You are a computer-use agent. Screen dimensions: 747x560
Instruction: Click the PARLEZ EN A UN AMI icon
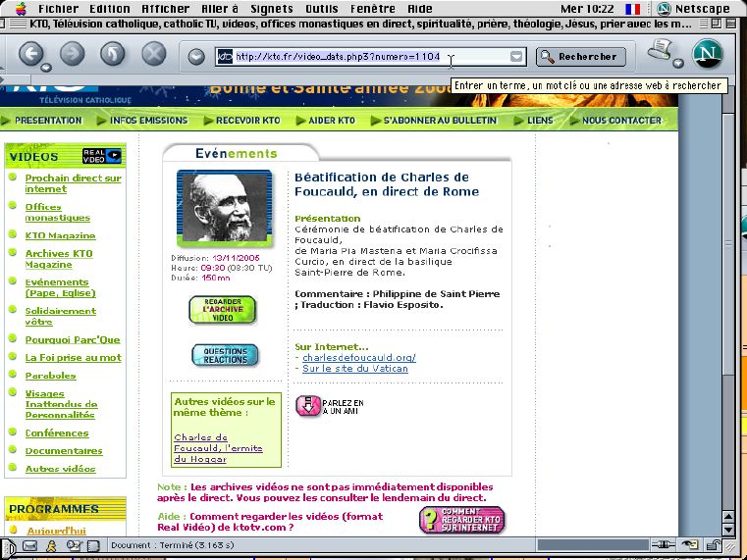pos(308,406)
